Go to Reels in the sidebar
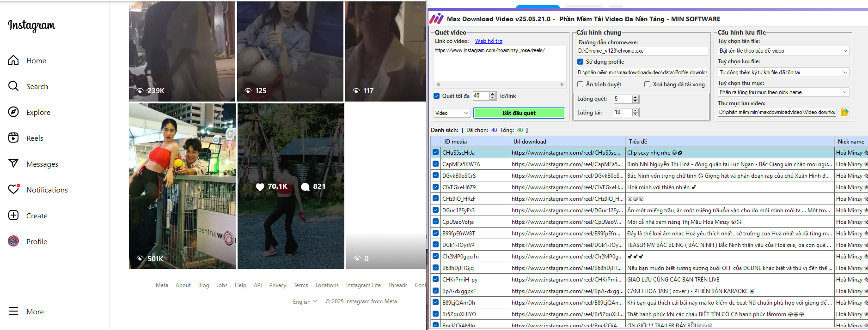 click(x=13, y=138)
